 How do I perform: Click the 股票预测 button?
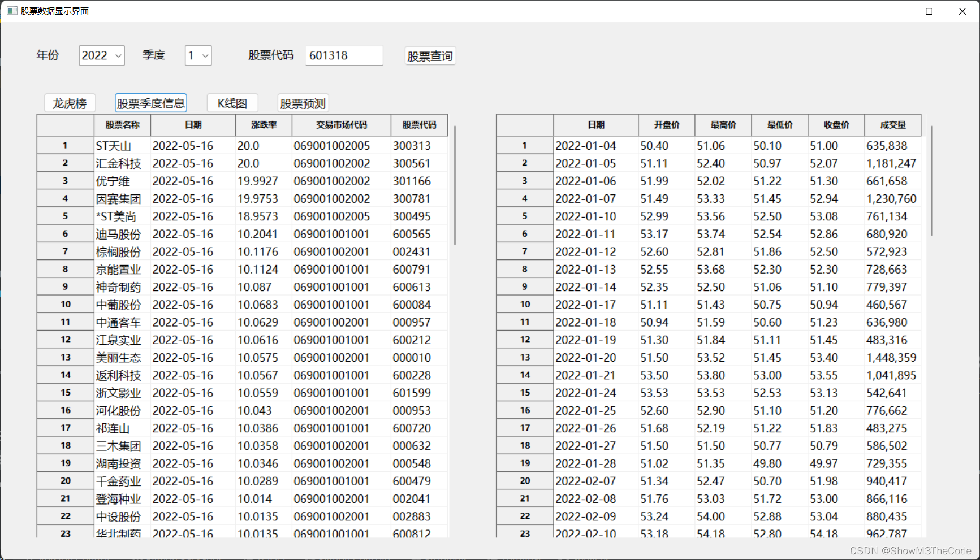[303, 103]
